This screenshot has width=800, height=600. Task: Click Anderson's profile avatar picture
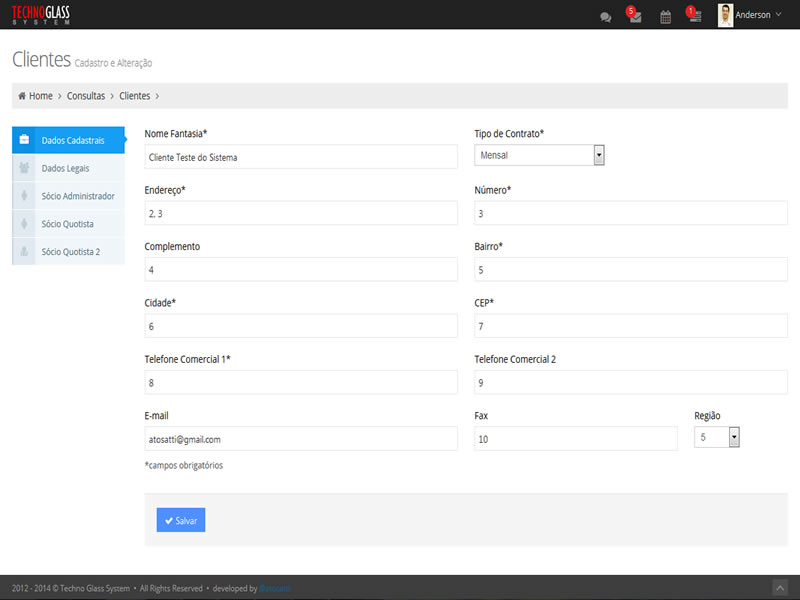pos(725,15)
